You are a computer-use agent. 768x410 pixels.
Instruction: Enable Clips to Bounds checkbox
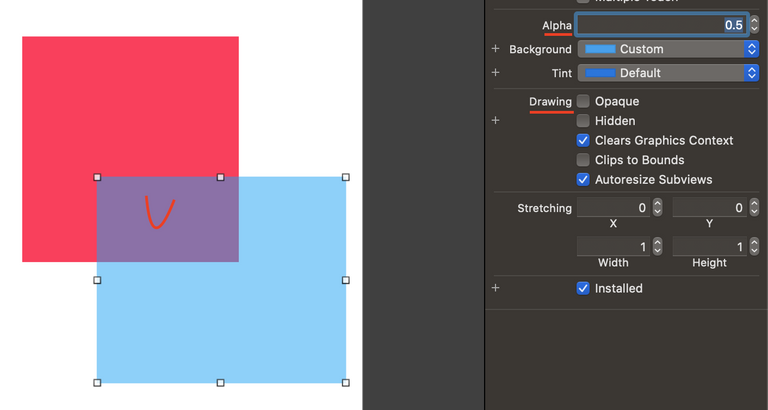pyautogui.click(x=583, y=160)
